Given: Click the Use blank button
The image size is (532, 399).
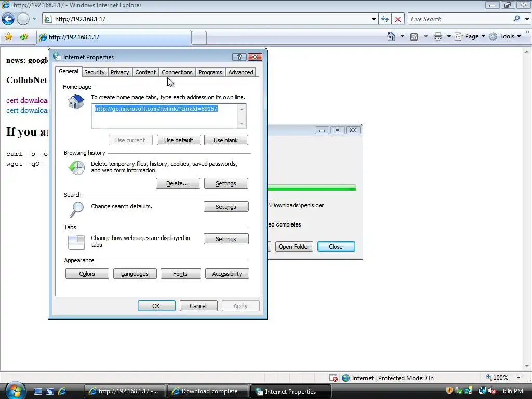Looking at the screenshot, I should pos(226,140).
